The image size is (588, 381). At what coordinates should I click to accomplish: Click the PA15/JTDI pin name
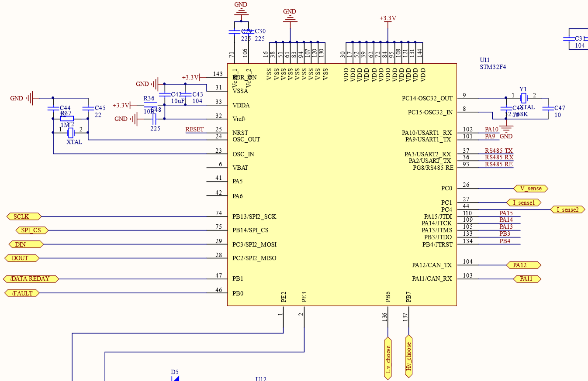tap(438, 217)
